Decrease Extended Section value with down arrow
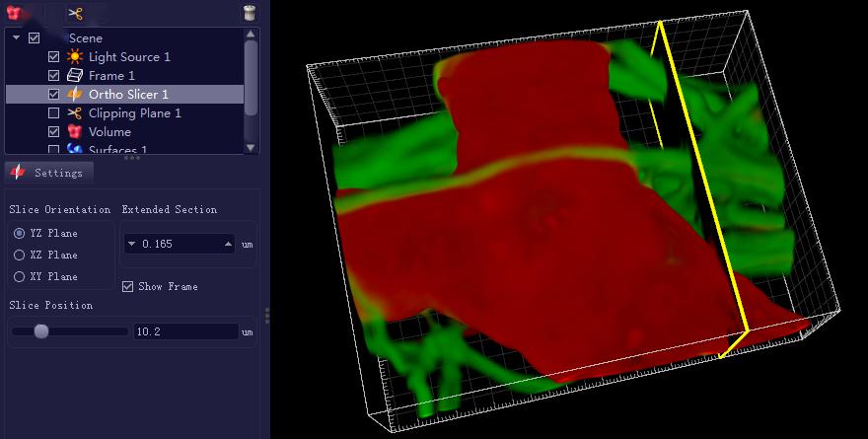Image resolution: width=868 pixels, height=439 pixels. click(x=132, y=244)
